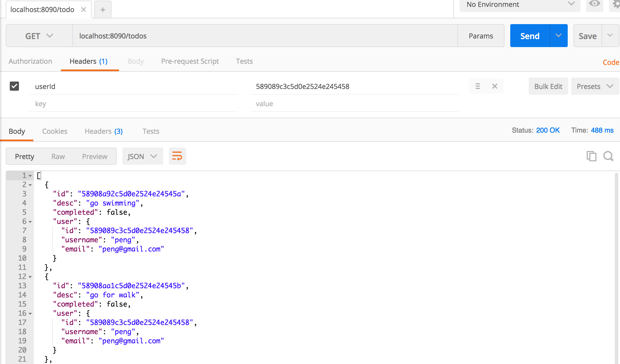
Task: Delete the userId header row with X
Action: pos(494,86)
